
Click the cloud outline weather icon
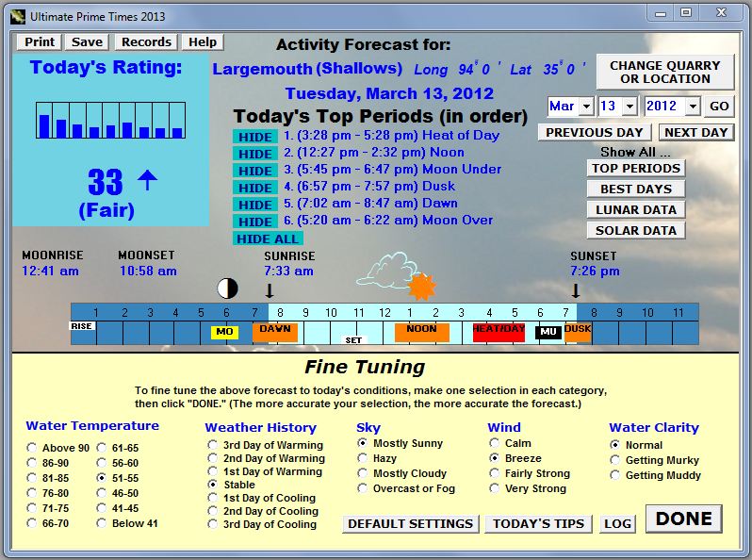tap(387, 271)
